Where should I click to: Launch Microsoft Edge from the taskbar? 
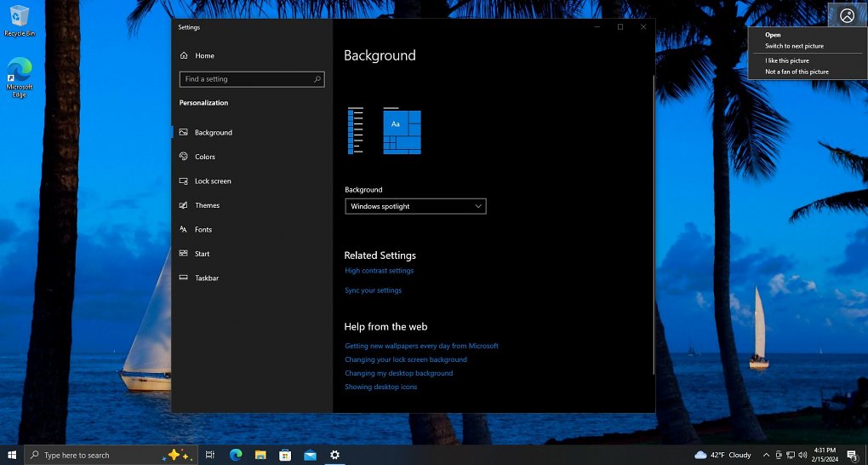pyautogui.click(x=236, y=455)
